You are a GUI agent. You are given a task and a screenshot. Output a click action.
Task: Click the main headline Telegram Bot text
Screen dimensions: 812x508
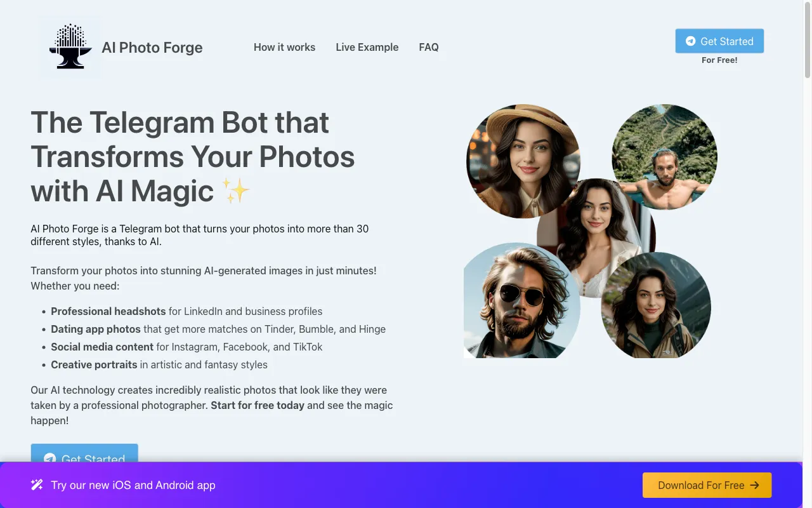(x=192, y=157)
